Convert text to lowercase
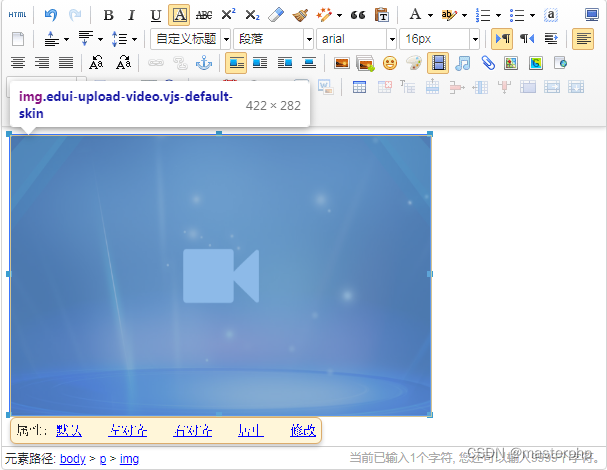 (123, 63)
